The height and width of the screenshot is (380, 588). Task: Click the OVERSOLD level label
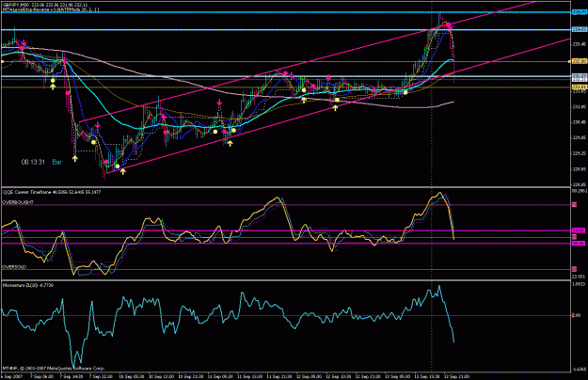click(x=15, y=267)
